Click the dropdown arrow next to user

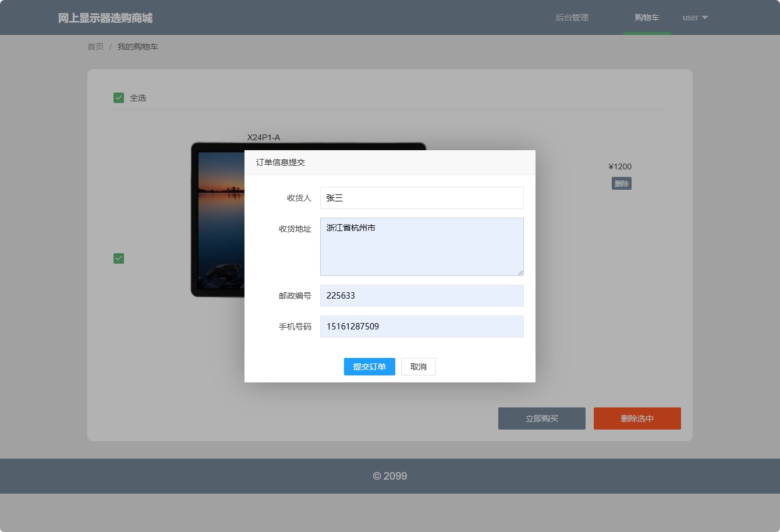(705, 17)
